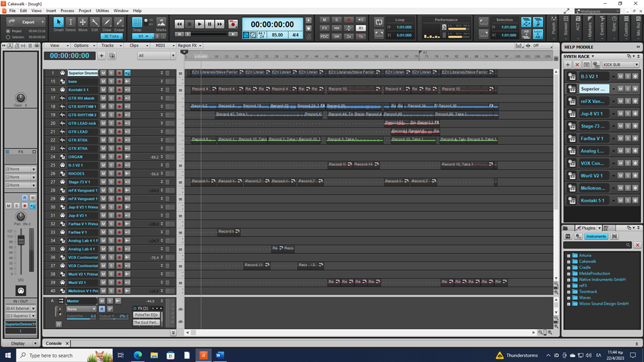Delete synth using red X in Synth Rack
The image size is (644, 362).
click(x=577, y=65)
